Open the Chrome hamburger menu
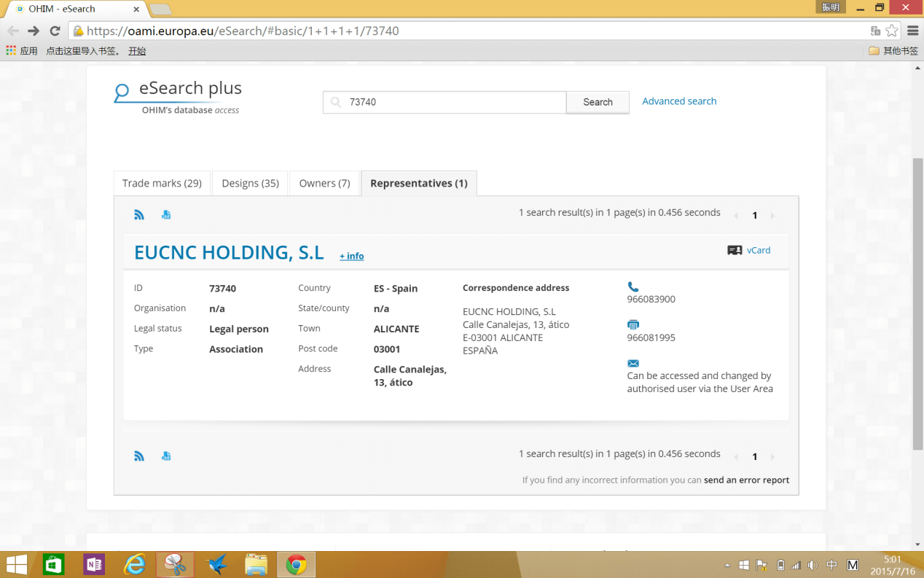 tap(912, 31)
